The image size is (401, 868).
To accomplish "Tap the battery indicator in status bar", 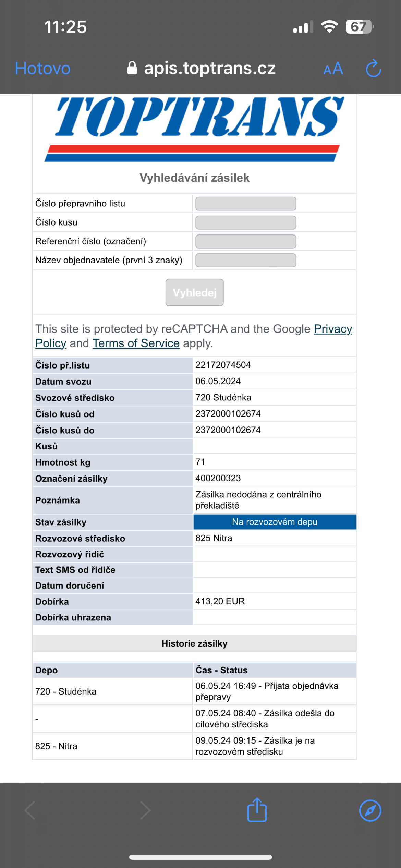I will (x=359, y=27).
